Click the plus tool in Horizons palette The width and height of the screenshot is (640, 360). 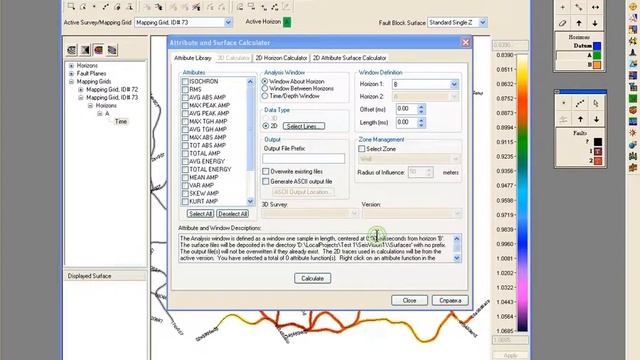(x=562, y=7)
